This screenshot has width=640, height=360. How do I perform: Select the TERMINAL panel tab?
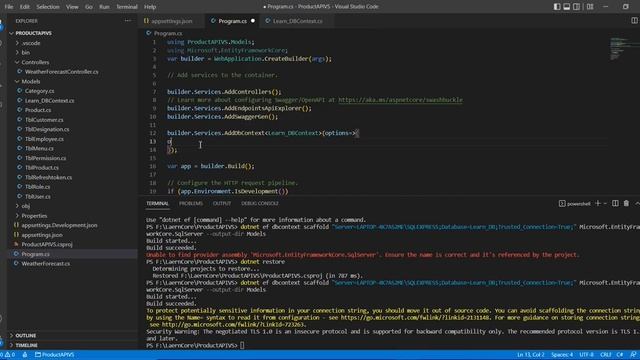[x=158, y=203]
